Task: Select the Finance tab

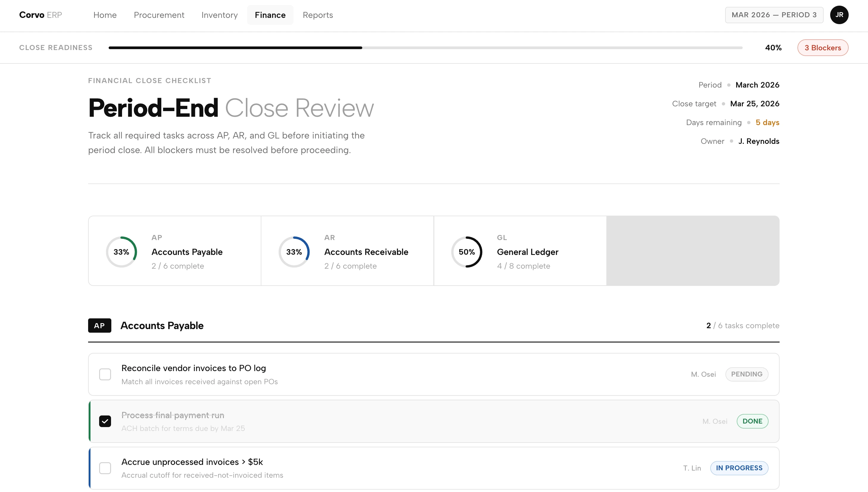Action: (270, 15)
